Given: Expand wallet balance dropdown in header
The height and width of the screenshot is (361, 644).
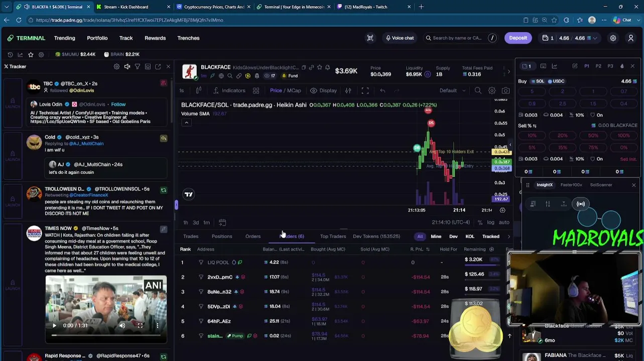Looking at the screenshot, I should click(x=595, y=38).
